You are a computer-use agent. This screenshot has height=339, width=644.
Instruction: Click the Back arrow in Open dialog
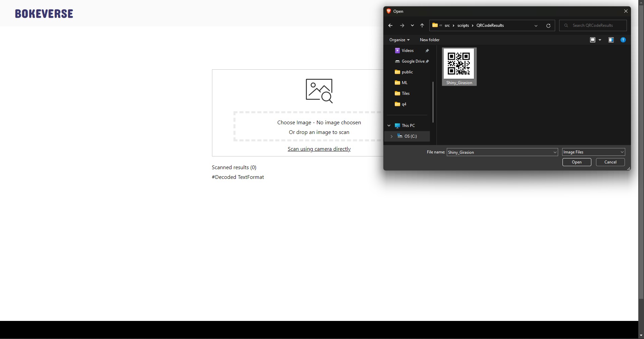pyautogui.click(x=390, y=25)
